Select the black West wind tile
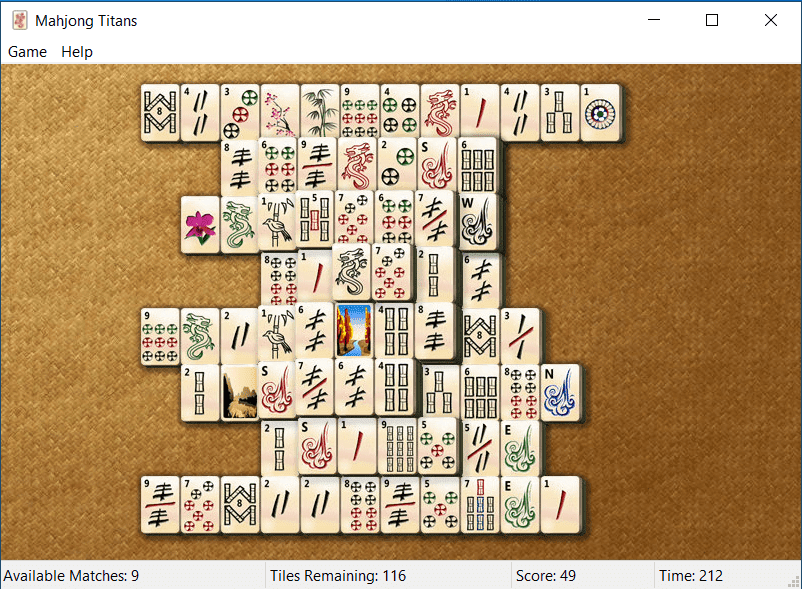 [x=479, y=222]
